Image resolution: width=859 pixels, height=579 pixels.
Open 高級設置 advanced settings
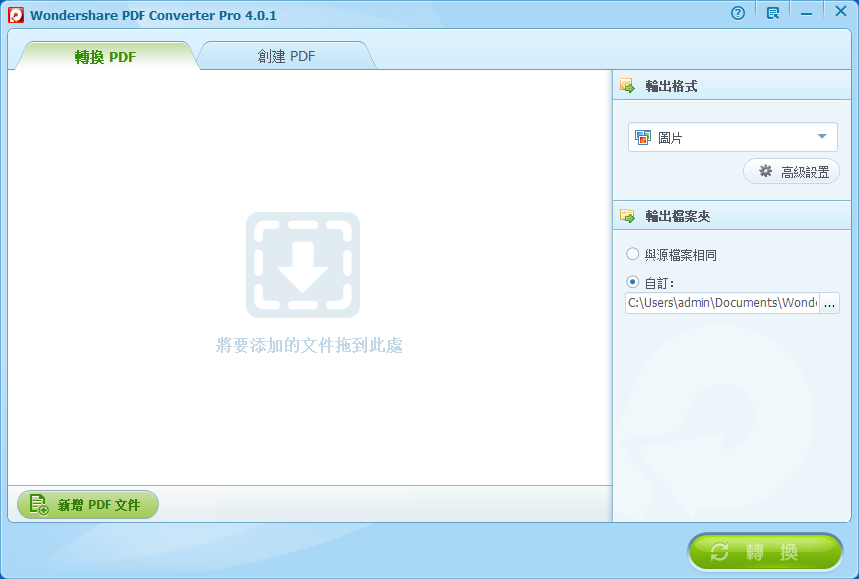pyautogui.click(x=791, y=171)
